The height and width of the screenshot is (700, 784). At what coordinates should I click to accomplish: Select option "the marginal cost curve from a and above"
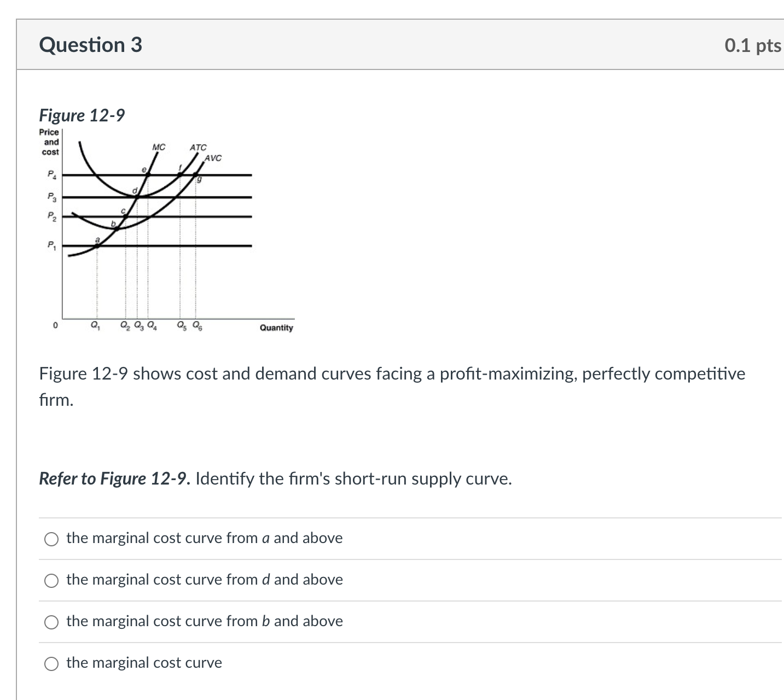pyautogui.click(x=51, y=539)
